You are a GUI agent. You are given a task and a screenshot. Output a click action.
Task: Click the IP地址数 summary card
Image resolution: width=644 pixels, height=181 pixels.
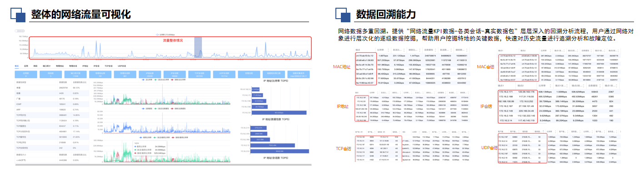coord(150,75)
